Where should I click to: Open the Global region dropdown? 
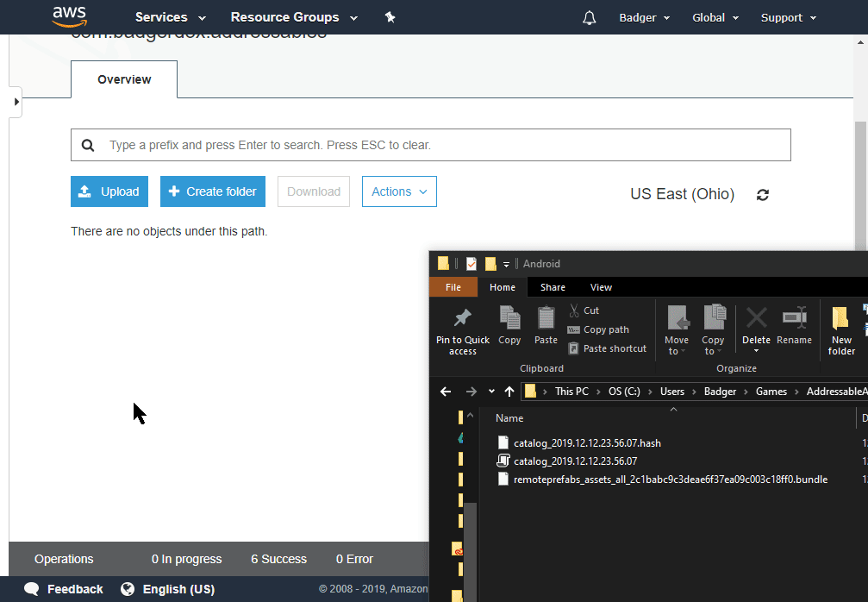pos(715,18)
